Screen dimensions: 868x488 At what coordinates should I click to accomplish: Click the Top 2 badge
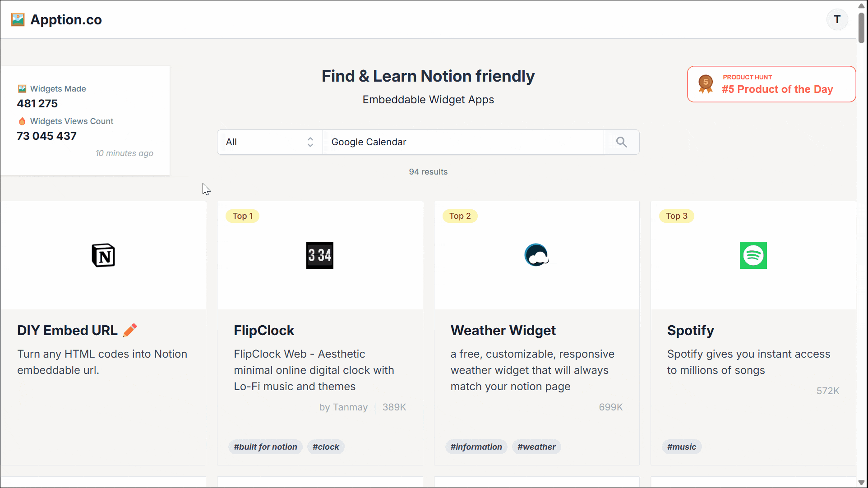click(x=460, y=216)
